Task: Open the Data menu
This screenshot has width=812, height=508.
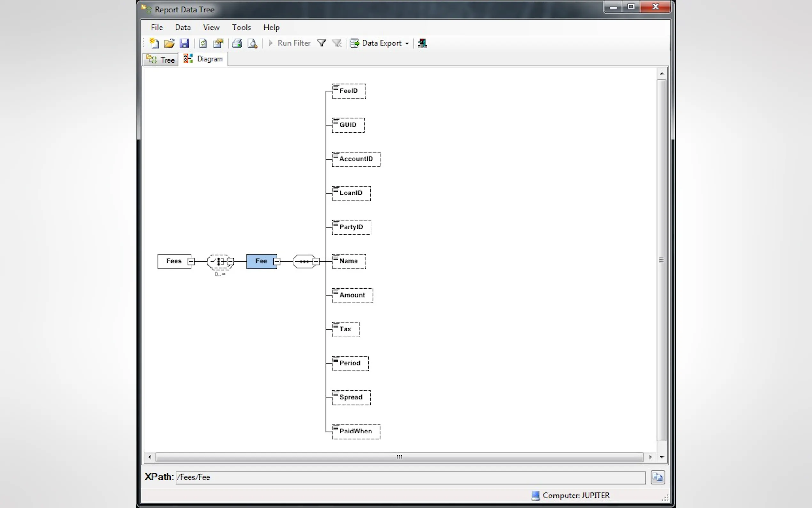Action: [x=183, y=27]
